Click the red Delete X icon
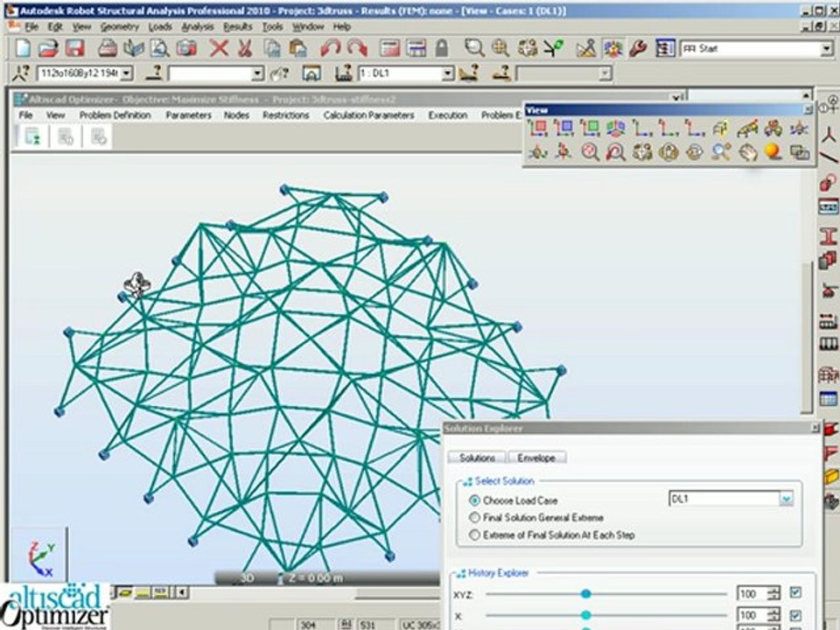 (219, 49)
